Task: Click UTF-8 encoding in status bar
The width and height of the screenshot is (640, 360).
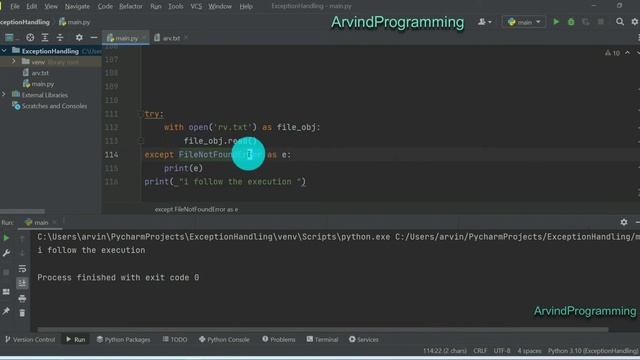Action: [x=502, y=351]
